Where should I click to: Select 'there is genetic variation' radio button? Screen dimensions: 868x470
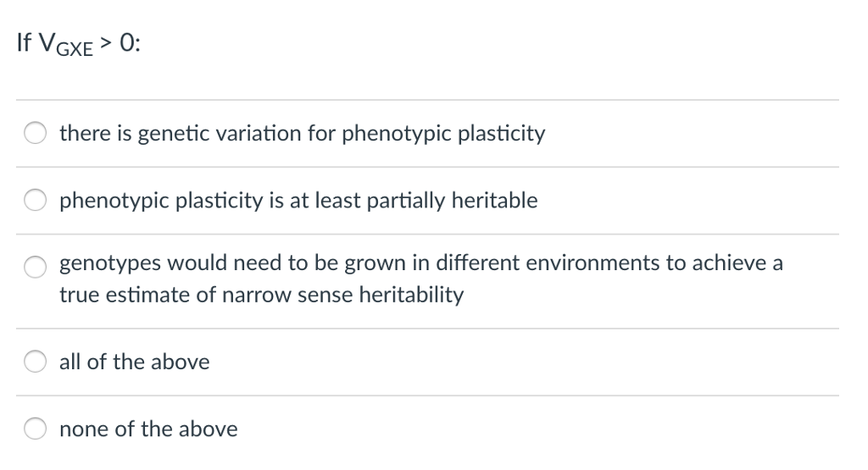36,134
